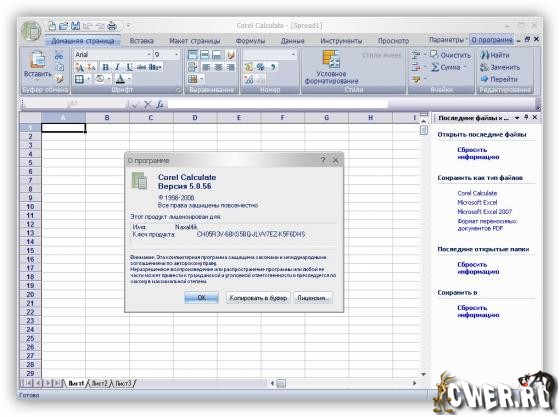The width and height of the screenshot is (560, 417).
Task: Open the Вставка ribbon tab
Action: pyautogui.click(x=141, y=41)
